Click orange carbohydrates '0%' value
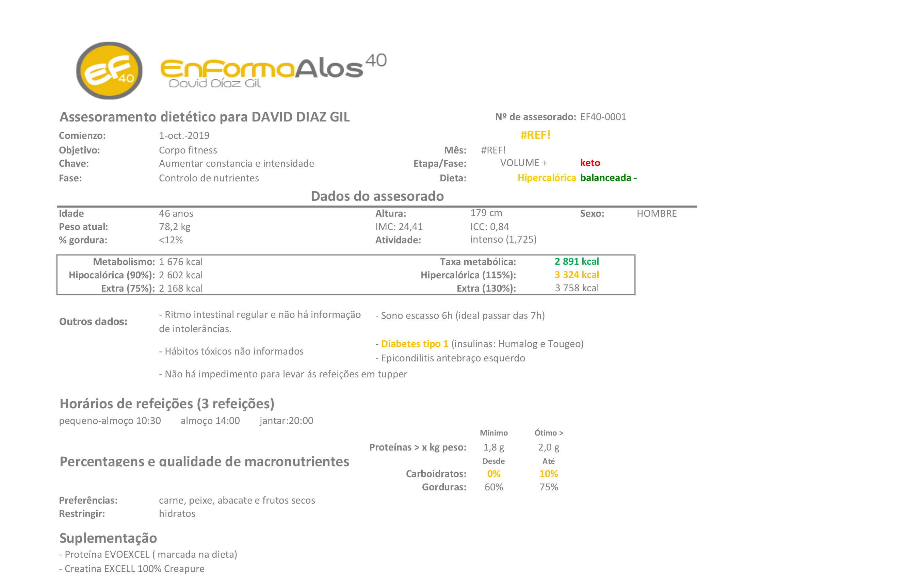The width and height of the screenshot is (924, 588). (x=493, y=474)
